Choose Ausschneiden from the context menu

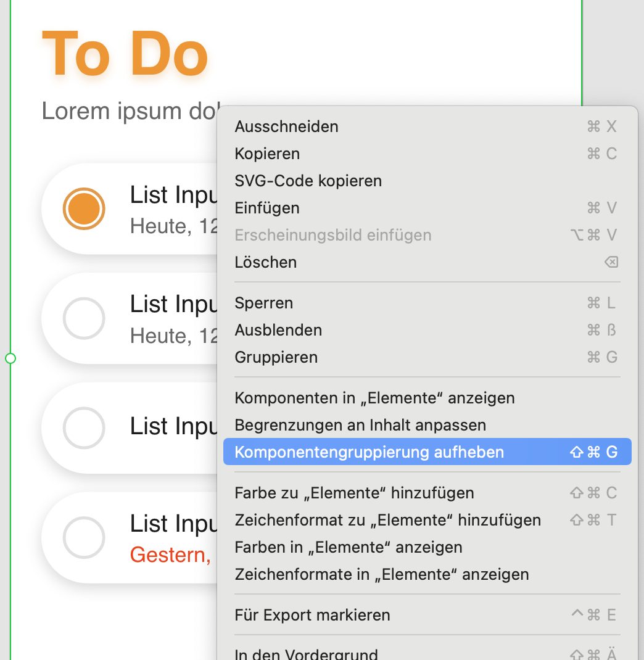coord(427,126)
